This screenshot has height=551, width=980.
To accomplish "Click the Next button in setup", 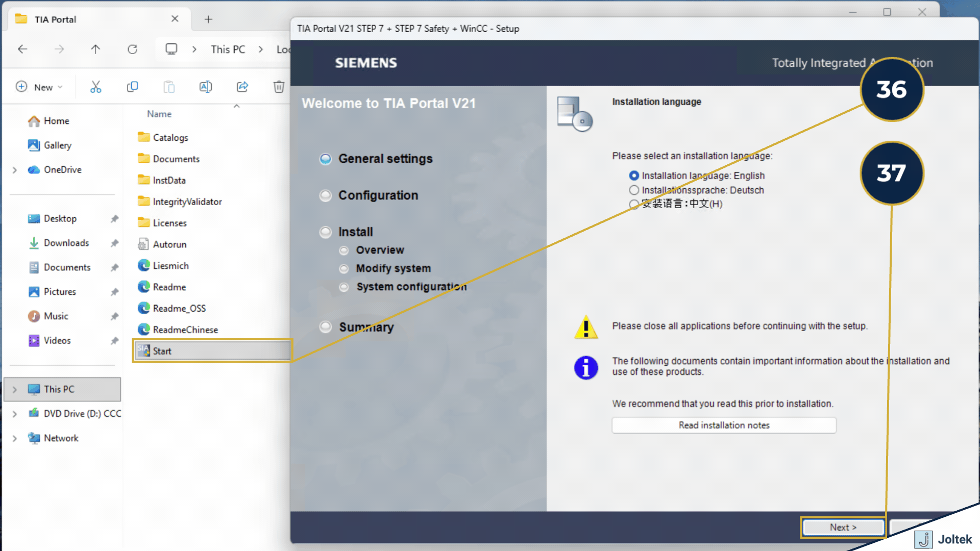I will 843,527.
